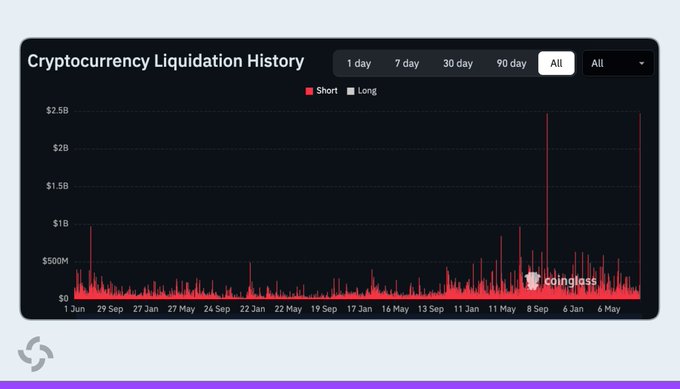Click the red Short legend color square
This screenshot has height=389, width=680.
pyautogui.click(x=309, y=91)
